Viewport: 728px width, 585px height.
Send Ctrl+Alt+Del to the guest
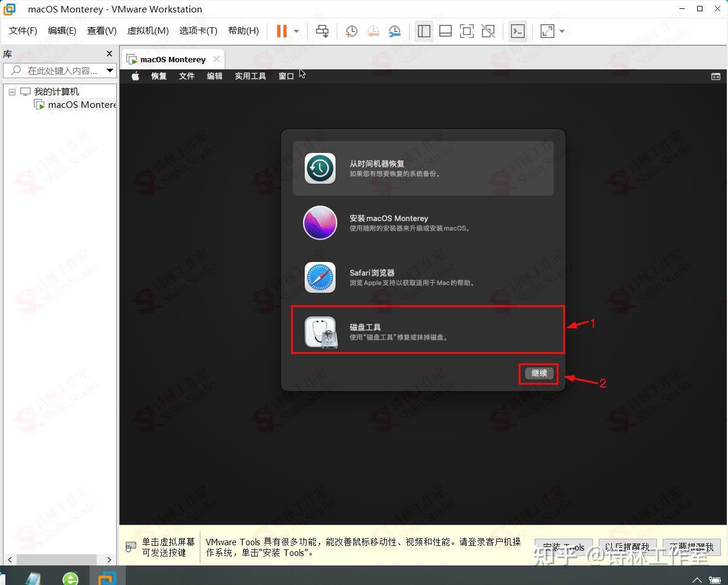[x=322, y=31]
